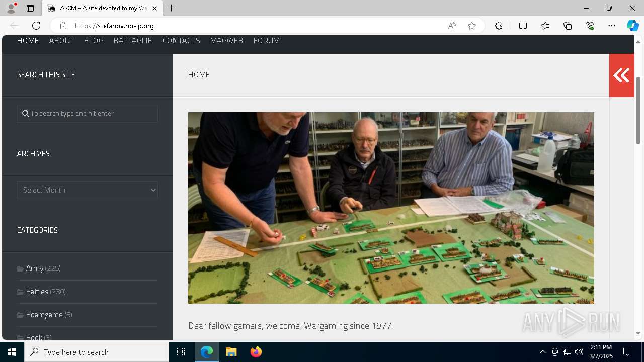
Task: Open Browser essentials heart icon
Action: coord(590,26)
